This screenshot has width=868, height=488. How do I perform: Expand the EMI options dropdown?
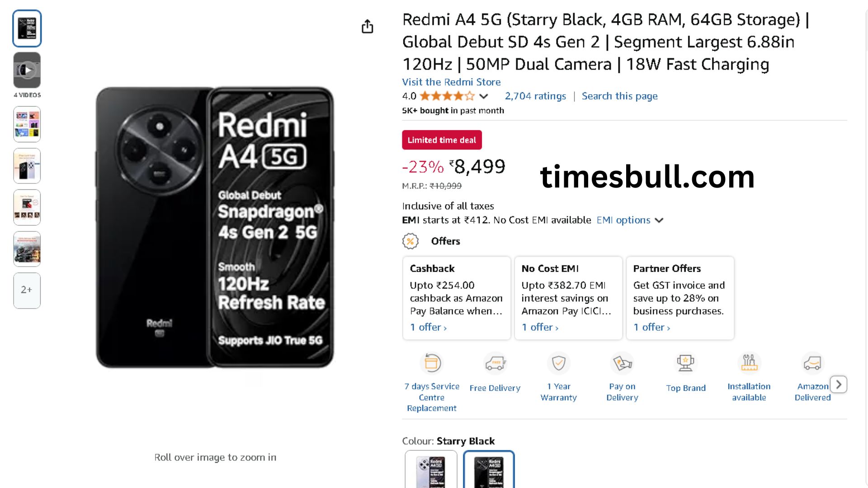point(630,220)
